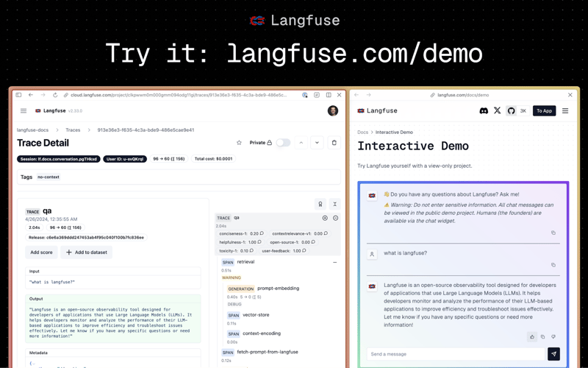Go back in the langfuse.com/docs window
Screen dimensions: 588x368
[356, 95]
